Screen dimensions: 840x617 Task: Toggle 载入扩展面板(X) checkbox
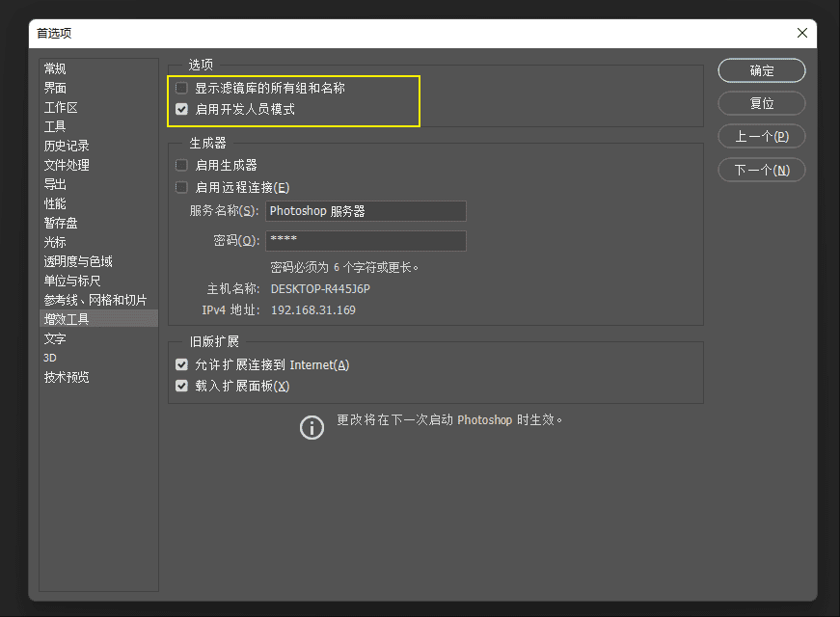pos(181,387)
